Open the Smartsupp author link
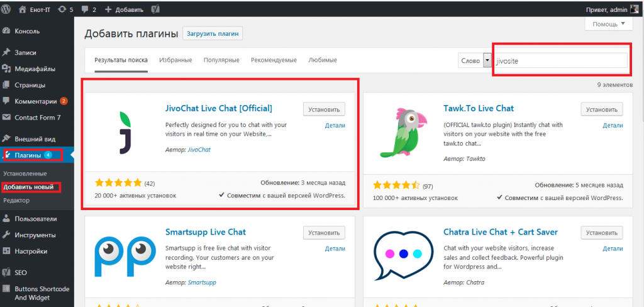 (202, 282)
